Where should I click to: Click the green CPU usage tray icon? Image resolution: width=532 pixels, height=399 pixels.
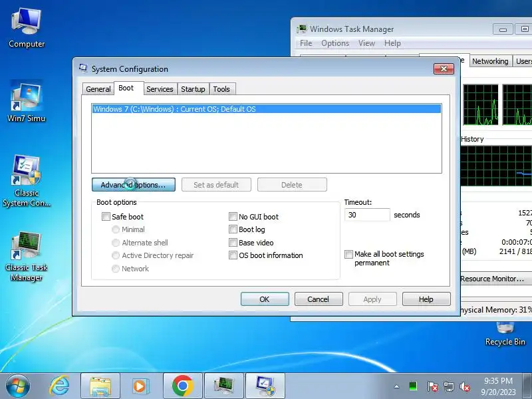coord(413,386)
